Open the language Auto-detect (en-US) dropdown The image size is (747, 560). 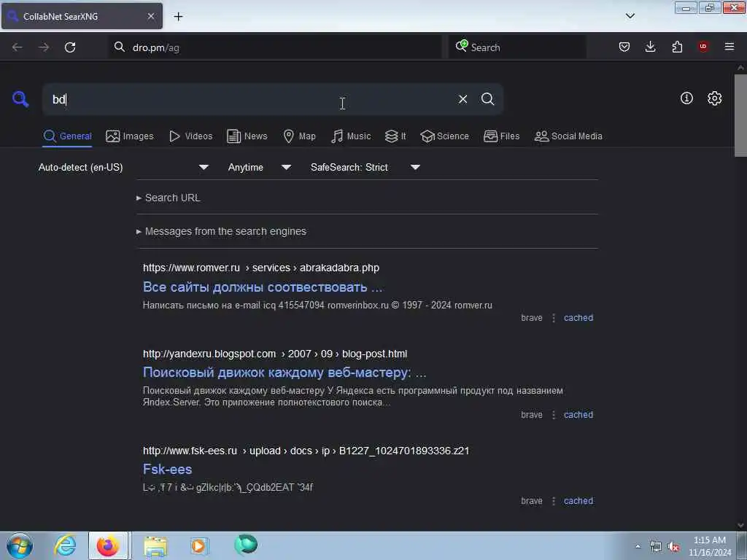pyautogui.click(x=123, y=168)
